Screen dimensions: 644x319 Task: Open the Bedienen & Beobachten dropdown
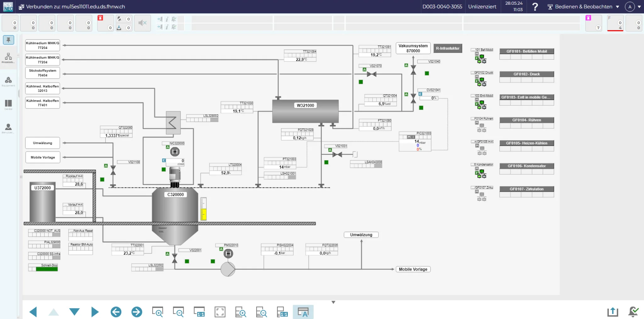coord(584,7)
